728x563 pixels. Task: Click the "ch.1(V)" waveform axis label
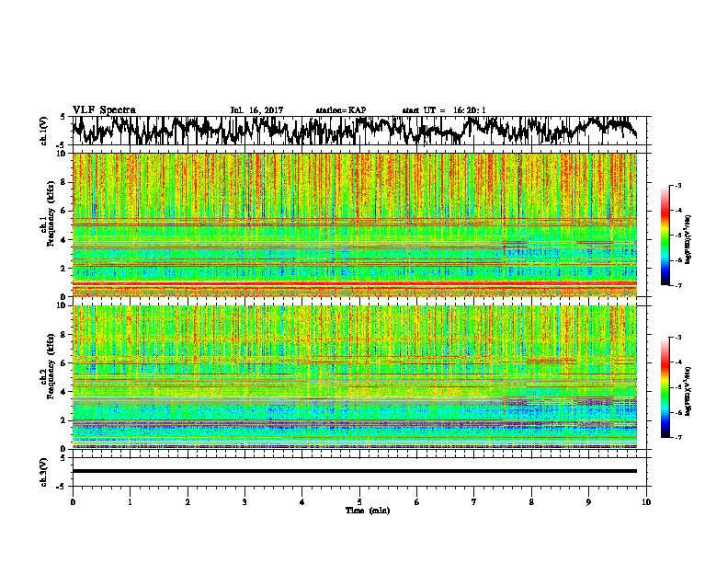pos(44,131)
